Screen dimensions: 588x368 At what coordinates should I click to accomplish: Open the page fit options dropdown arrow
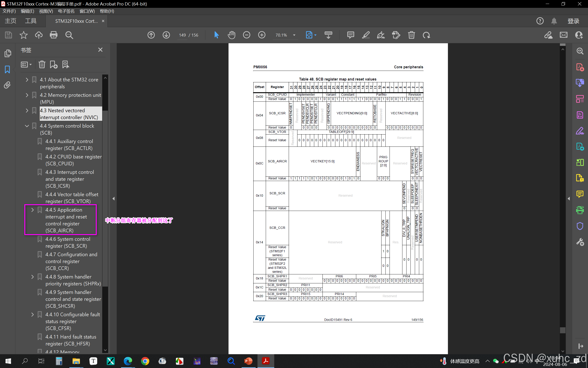pos(315,35)
